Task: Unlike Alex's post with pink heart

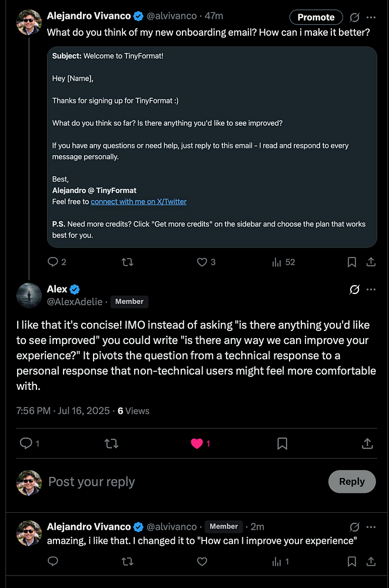Action: tap(197, 444)
